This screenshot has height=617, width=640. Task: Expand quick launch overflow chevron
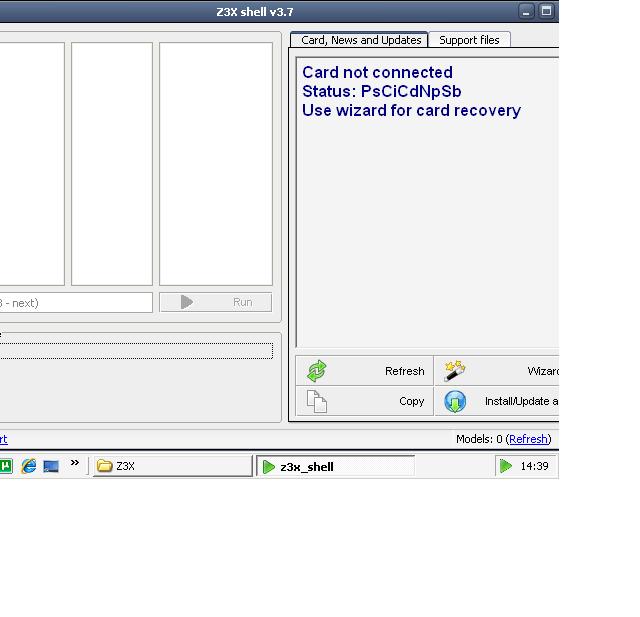click(74, 462)
